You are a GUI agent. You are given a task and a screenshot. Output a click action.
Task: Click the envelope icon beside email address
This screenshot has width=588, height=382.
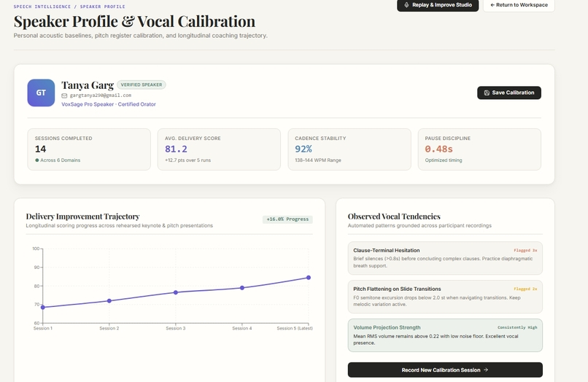tap(64, 95)
